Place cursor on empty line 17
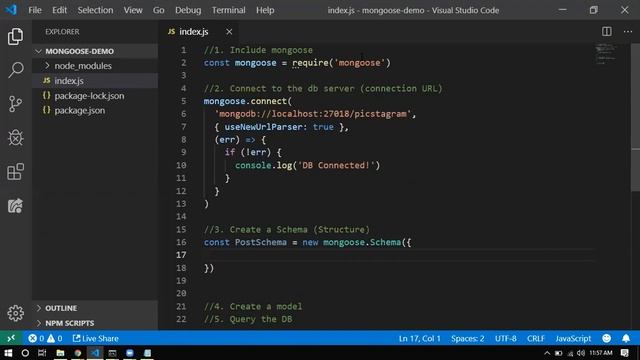Image resolution: width=640 pixels, height=360 pixels. 399,255
